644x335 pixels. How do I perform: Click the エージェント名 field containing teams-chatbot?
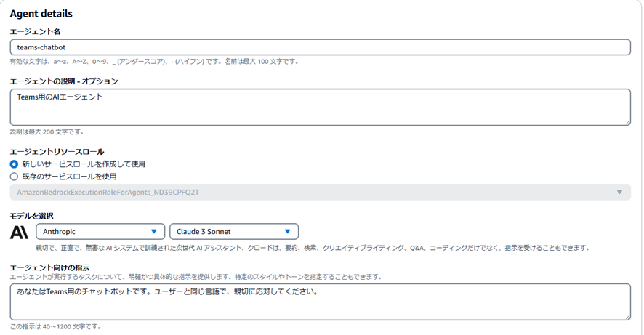point(320,47)
